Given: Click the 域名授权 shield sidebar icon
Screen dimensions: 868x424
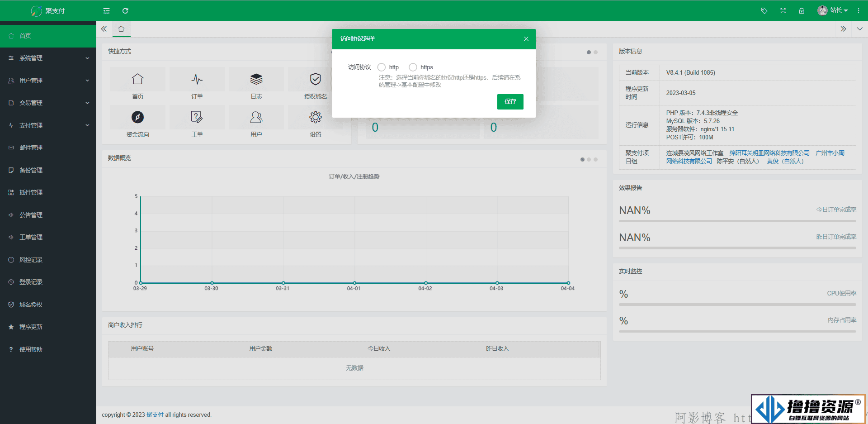Looking at the screenshot, I should (11, 305).
